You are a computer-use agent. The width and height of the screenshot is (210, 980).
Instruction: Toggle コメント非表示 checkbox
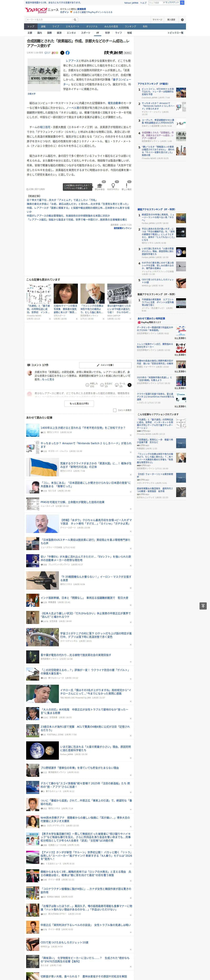coord(115,410)
